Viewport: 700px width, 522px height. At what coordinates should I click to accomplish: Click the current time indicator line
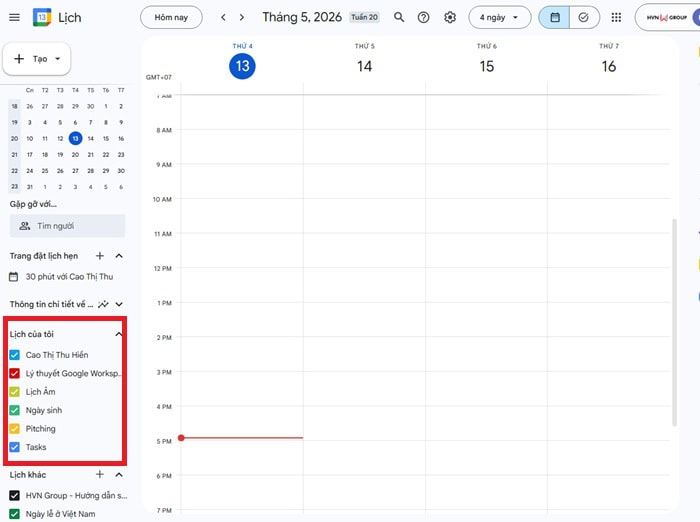pos(241,438)
